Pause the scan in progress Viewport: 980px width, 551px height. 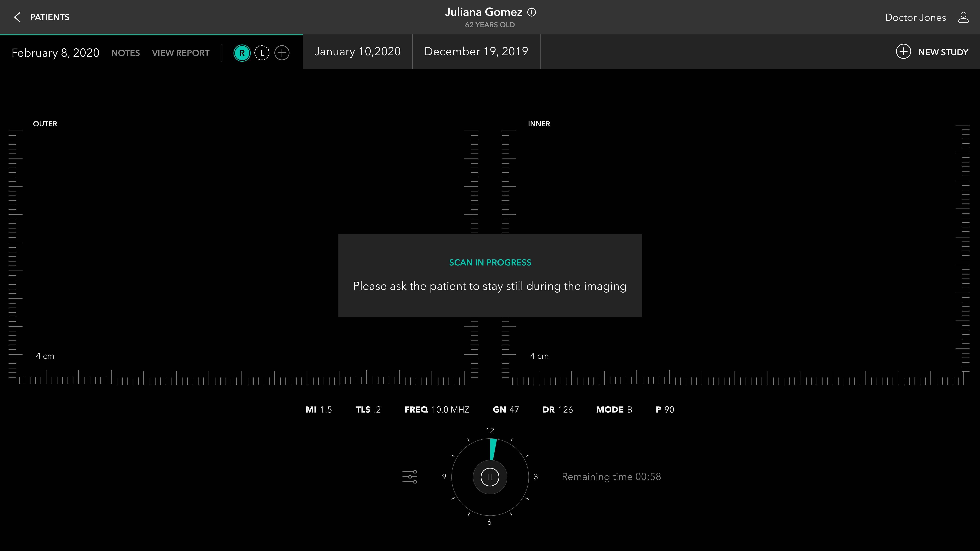[x=490, y=477]
